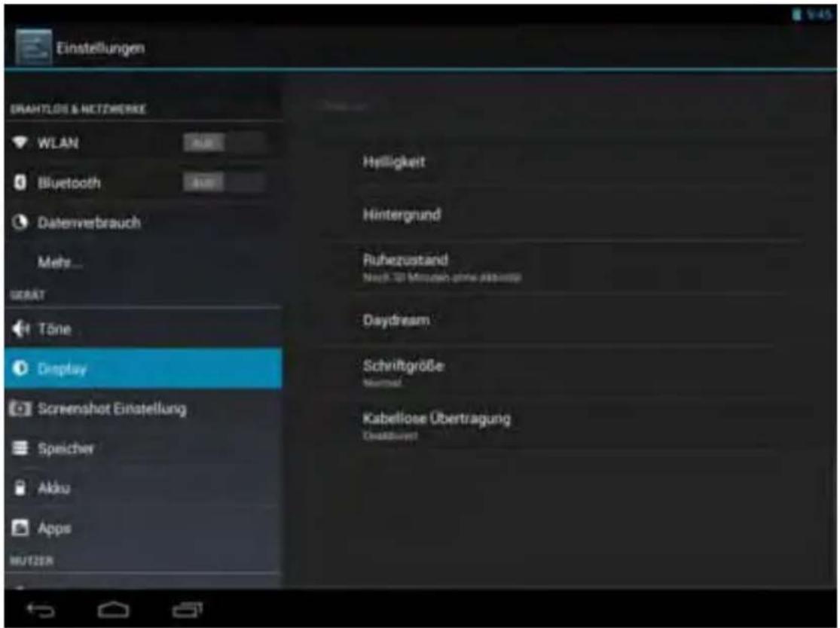Open Screenshot Einstellung
This screenshot has width=840, height=628.
point(143,408)
